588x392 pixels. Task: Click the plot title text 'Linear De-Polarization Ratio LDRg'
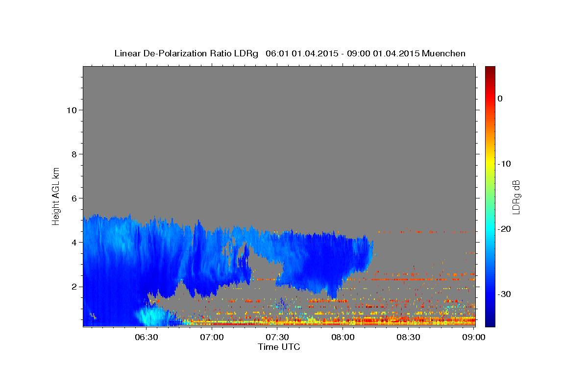[186, 53]
